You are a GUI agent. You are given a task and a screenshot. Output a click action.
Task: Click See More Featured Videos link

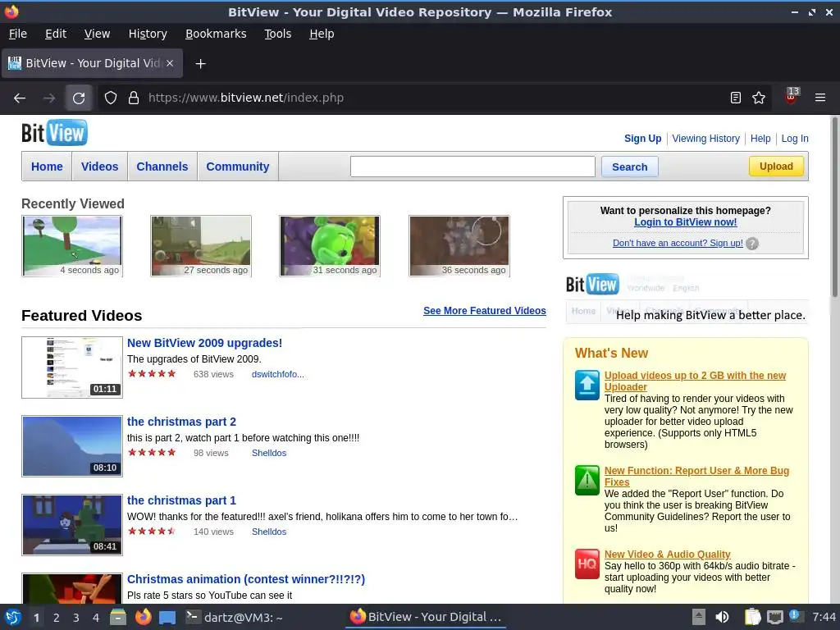(x=484, y=311)
